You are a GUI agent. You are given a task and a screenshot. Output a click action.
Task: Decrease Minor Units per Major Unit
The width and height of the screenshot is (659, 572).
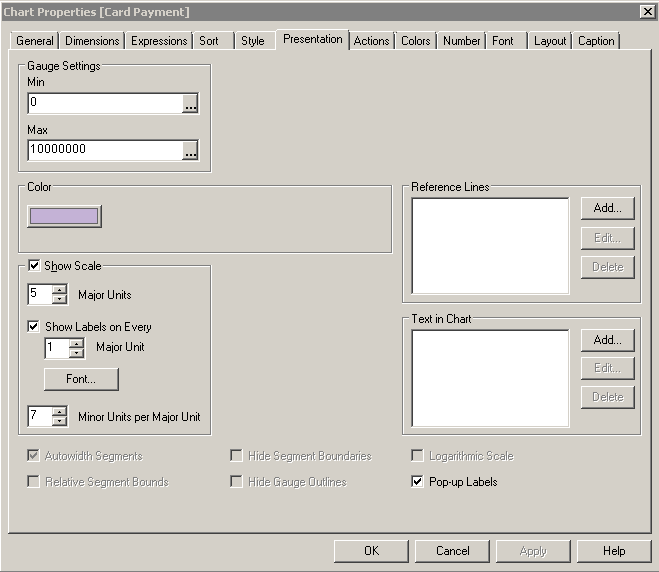(x=59, y=421)
